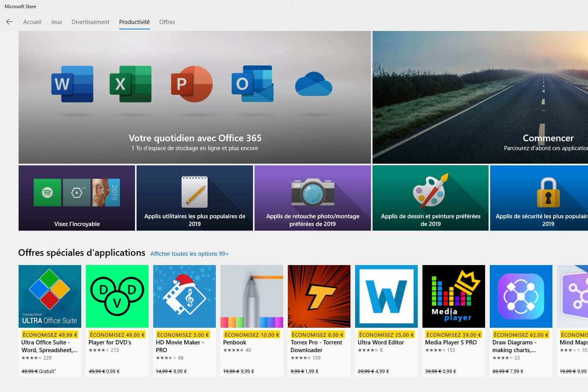Click the hexagon app icon beside Spotify
The width and height of the screenshot is (588, 392).
(77, 192)
